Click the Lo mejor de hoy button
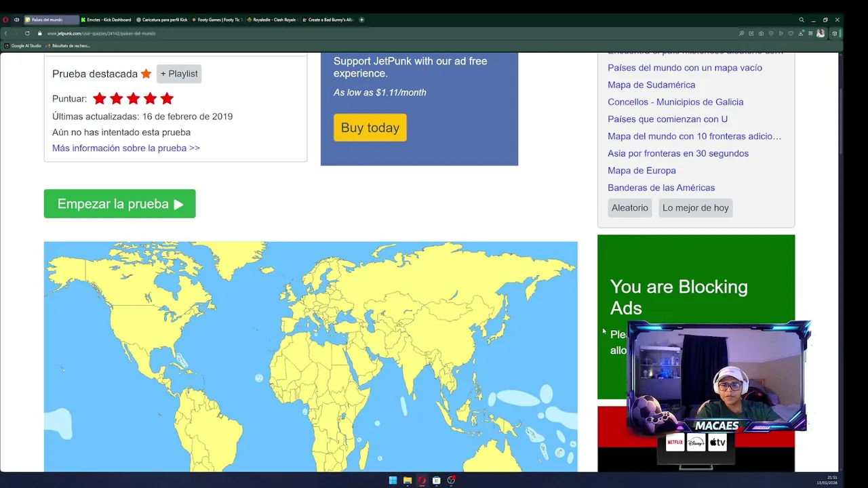868x488 pixels. 696,207
